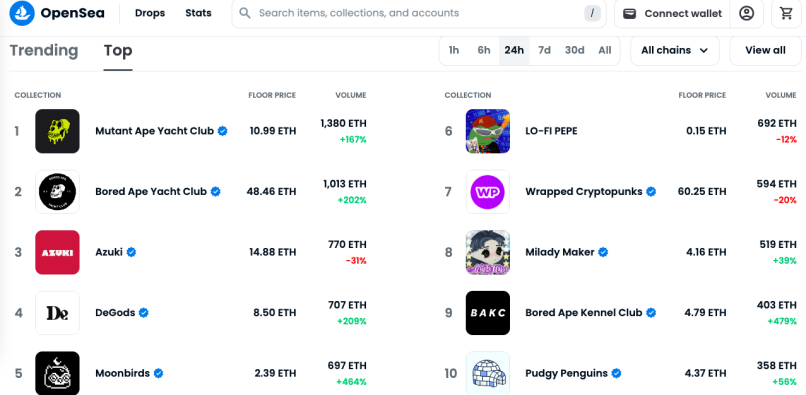The width and height of the screenshot is (806, 395).
Task: Select the 30d time range
Action: click(575, 50)
